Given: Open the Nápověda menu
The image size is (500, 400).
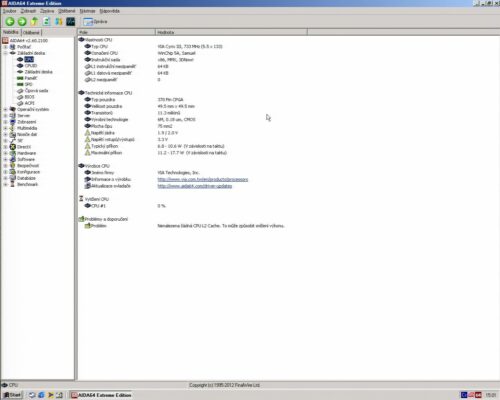Looking at the screenshot, I should [109, 11].
